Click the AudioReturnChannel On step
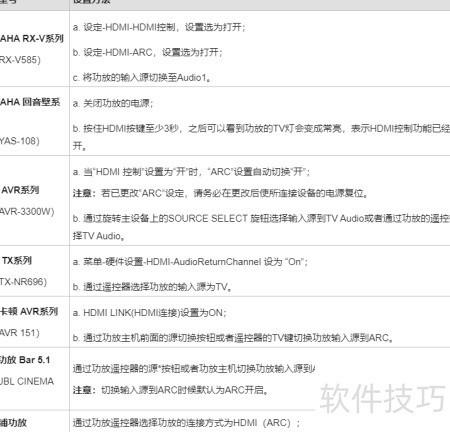The image size is (450, 432). pos(190,262)
